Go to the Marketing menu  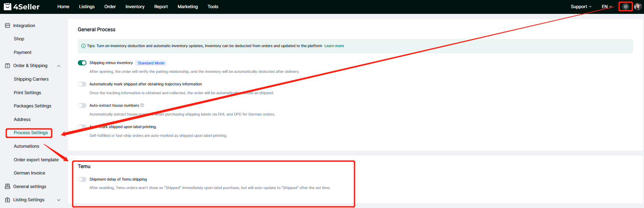(187, 6)
